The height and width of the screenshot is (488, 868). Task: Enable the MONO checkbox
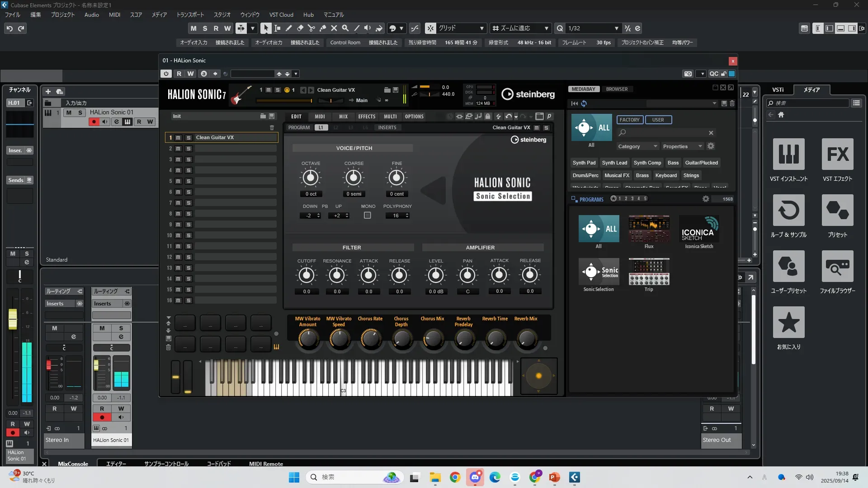tap(368, 216)
